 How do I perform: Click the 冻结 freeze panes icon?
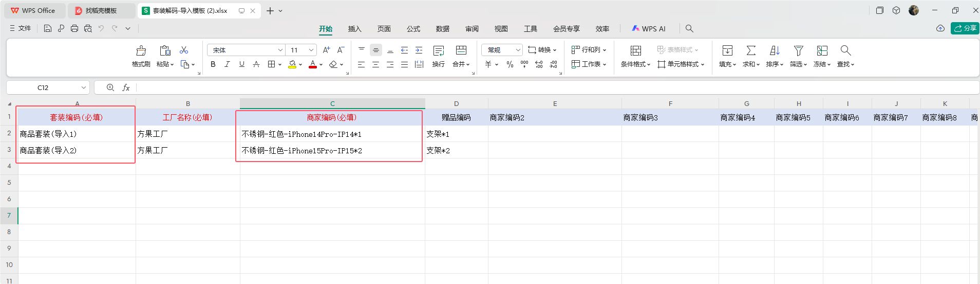pyautogui.click(x=822, y=50)
